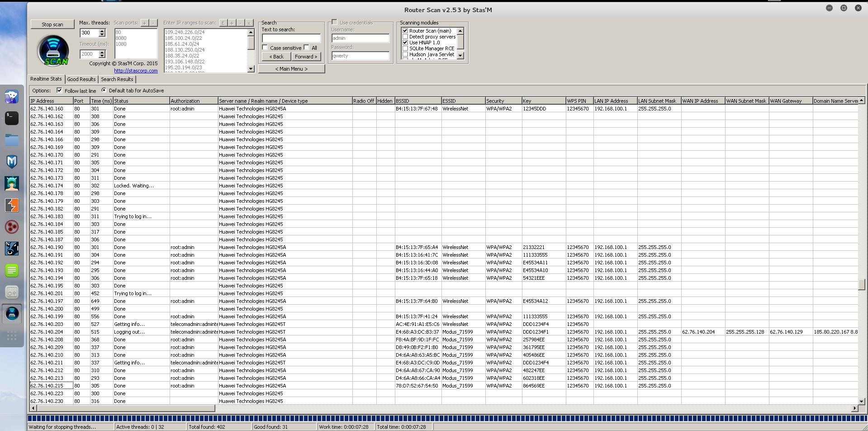Image resolution: width=868 pixels, height=431 pixels.
Task: Launch the red circular app in the dock
Action: click(12, 227)
